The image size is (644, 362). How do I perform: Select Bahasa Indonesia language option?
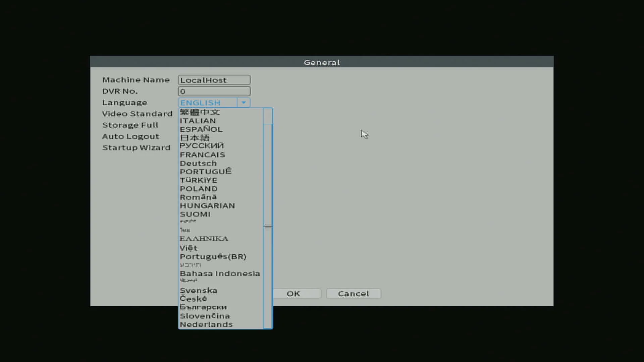[220, 274]
